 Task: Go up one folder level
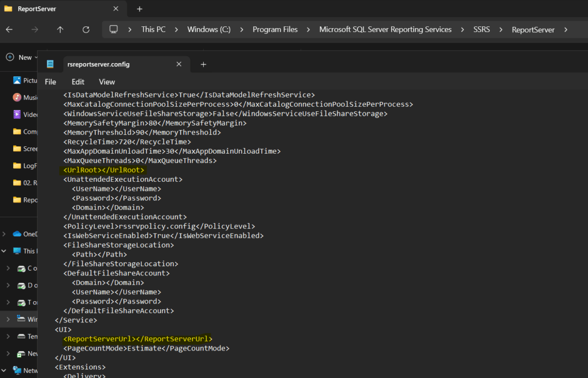tap(60, 30)
